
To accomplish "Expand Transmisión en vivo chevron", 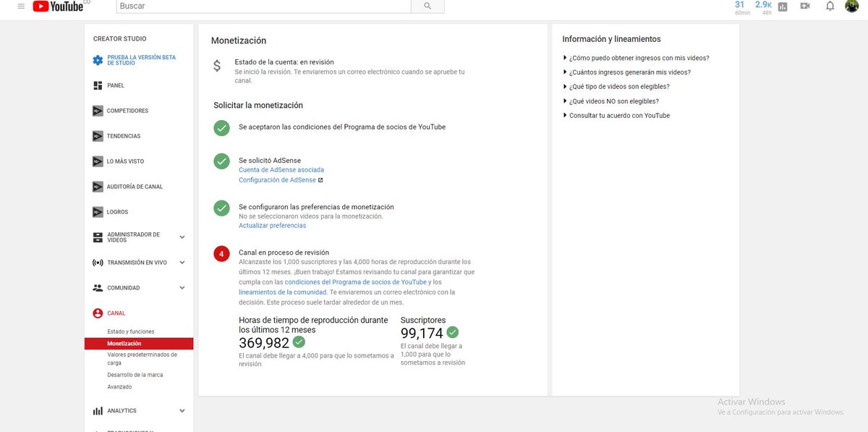I will pyautogui.click(x=182, y=263).
